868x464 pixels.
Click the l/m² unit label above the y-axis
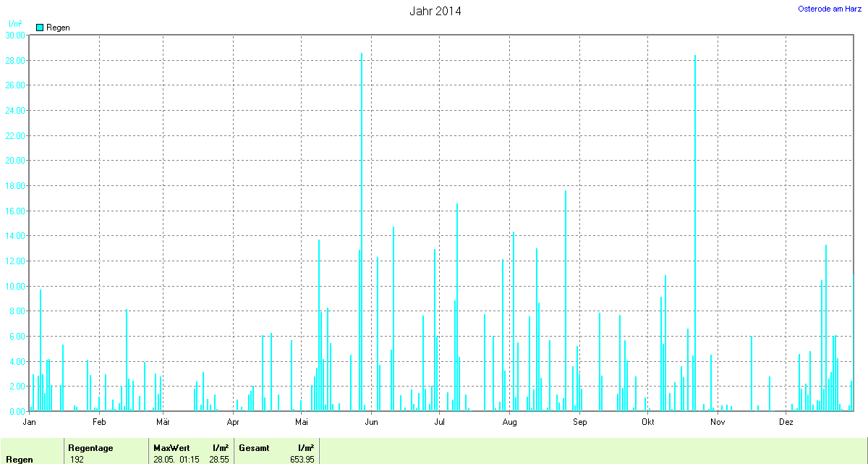tap(14, 24)
